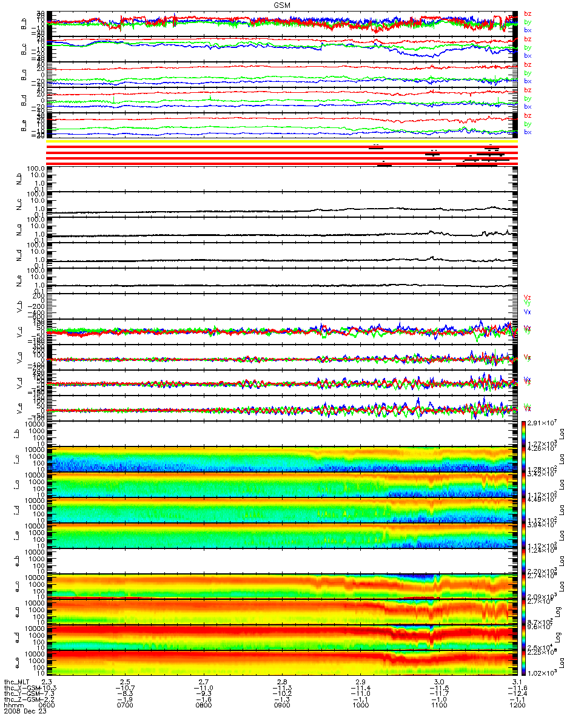Click the 0700 time tick label
Viewport: 564px width, 728px height.
[126, 706]
